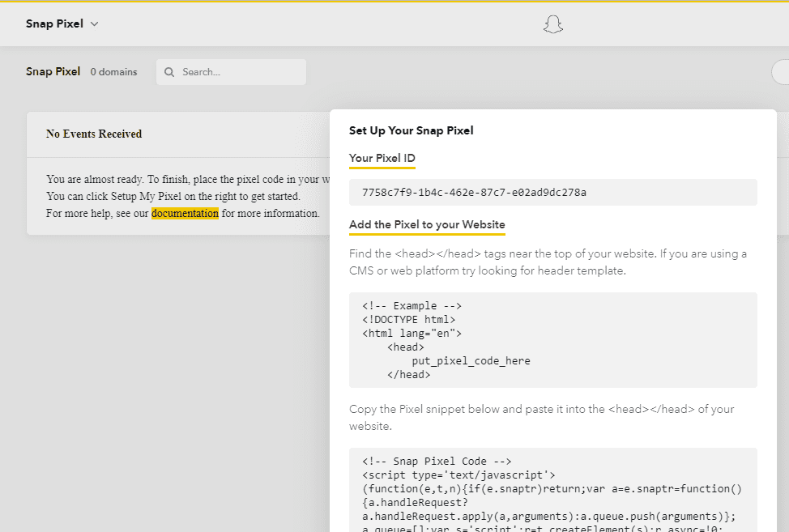Click the "Find the <head></head> tags" instruction text
The width and height of the screenshot is (789, 532).
[548, 262]
